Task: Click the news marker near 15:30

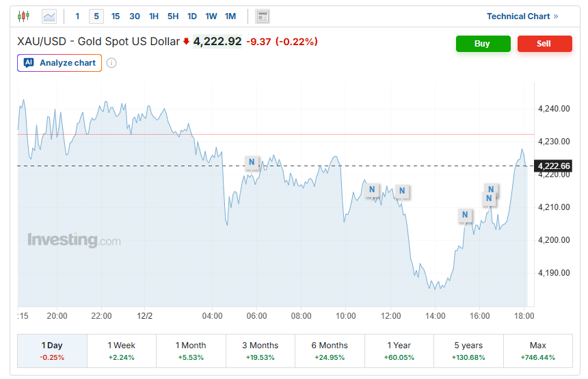Action: click(x=465, y=215)
